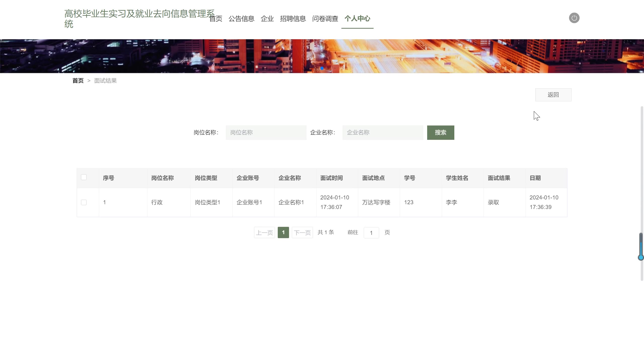This screenshot has height=341, width=644.
Task: Select page 1 in pagination
Action: click(x=283, y=233)
